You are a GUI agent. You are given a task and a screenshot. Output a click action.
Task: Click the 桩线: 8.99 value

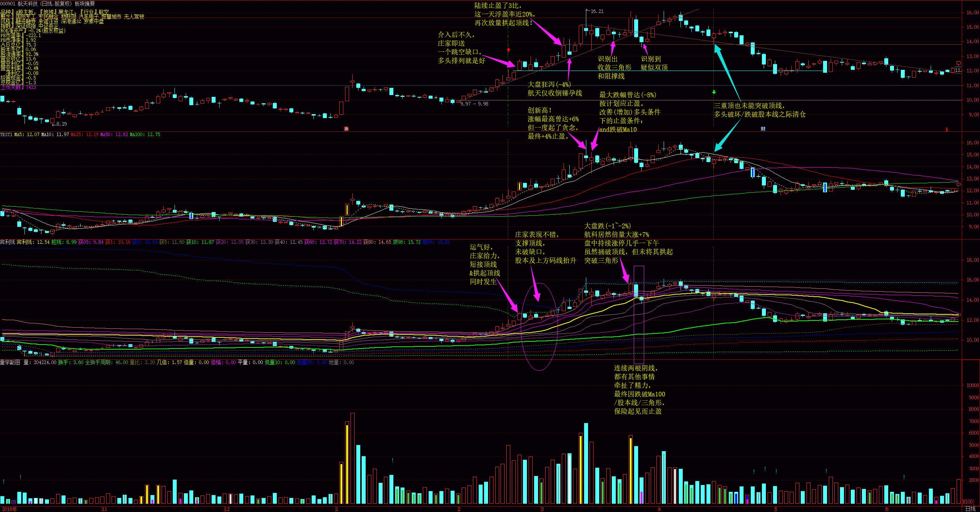(64, 242)
